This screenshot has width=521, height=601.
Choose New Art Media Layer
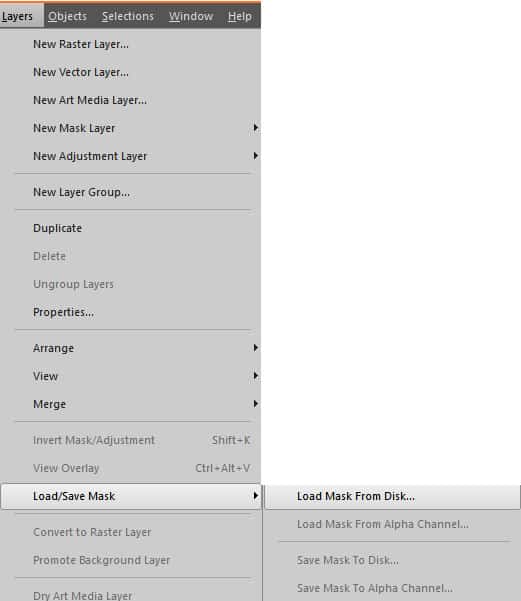(x=130, y=100)
